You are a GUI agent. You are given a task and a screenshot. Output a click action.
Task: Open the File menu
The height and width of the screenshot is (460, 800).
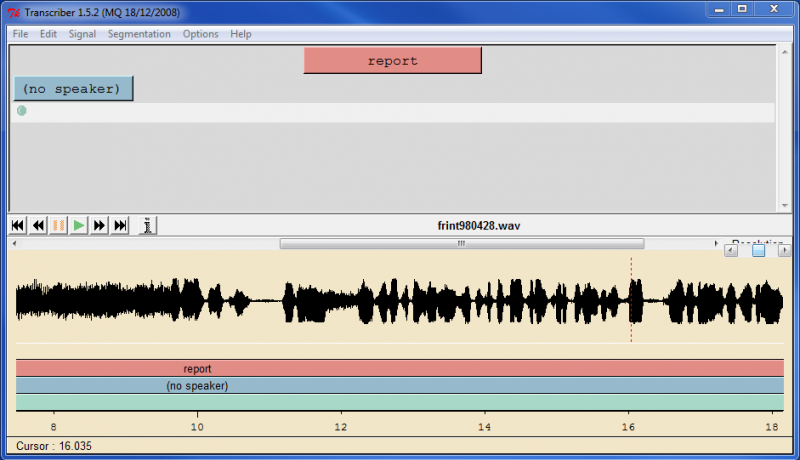[x=20, y=34]
